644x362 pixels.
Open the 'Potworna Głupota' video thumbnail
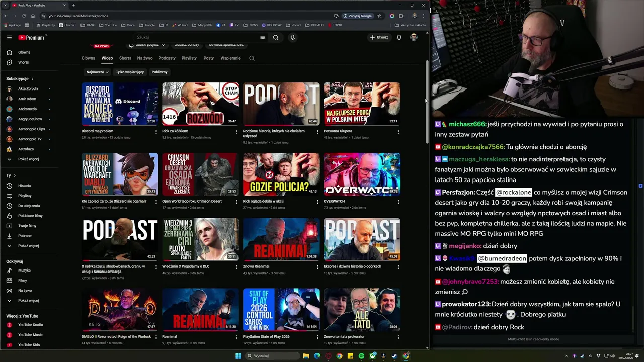coord(362,104)
